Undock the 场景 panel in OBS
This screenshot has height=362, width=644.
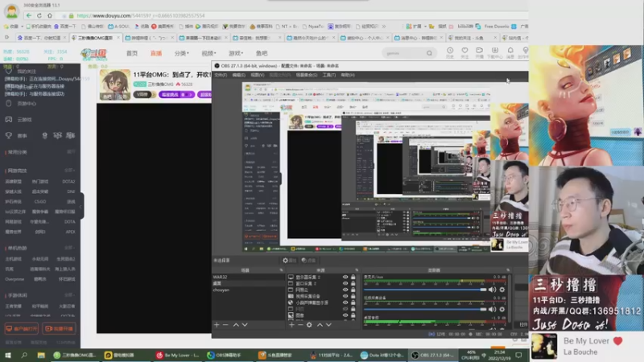281,270
